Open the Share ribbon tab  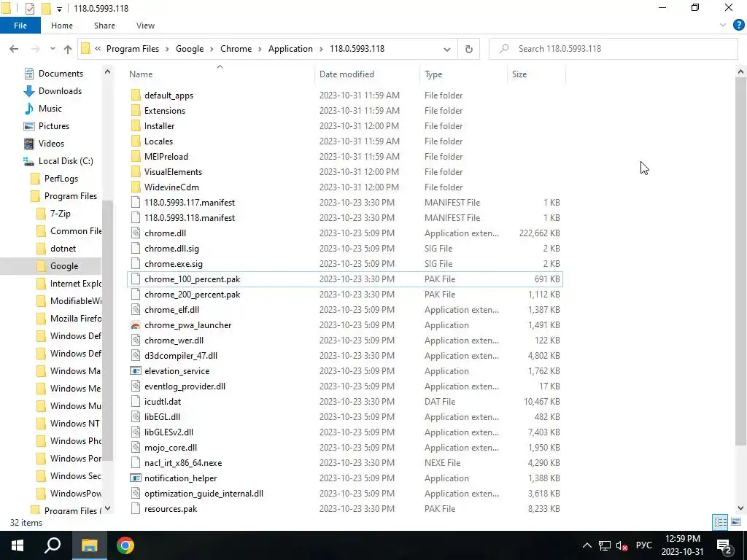(104, 26)
